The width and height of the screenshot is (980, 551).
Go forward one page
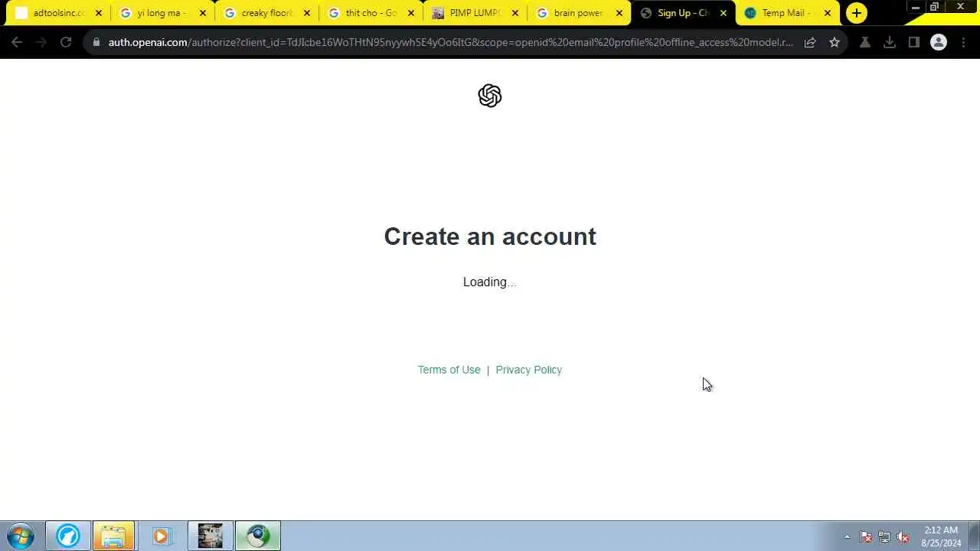pos(41,42)
